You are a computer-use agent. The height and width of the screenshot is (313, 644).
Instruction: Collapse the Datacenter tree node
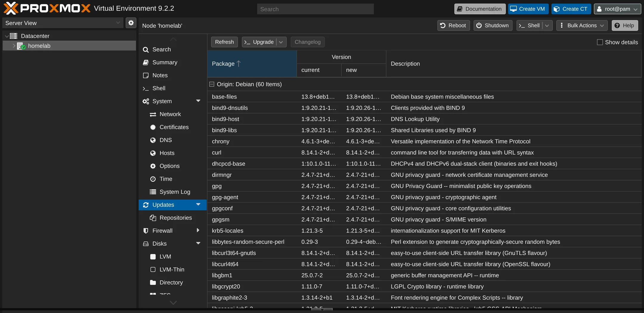pos(7,36)
